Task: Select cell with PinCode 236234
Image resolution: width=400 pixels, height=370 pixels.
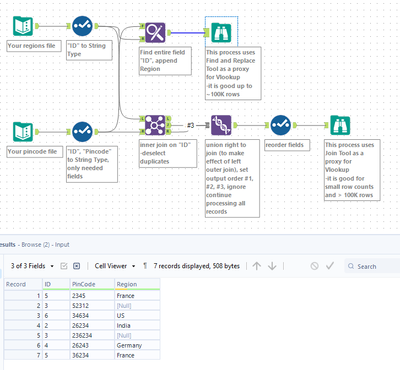Action: coord(92,336)
